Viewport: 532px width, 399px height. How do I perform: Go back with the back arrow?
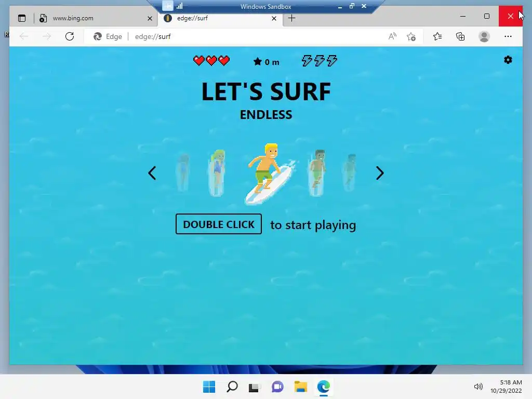[x=24, y=36]
